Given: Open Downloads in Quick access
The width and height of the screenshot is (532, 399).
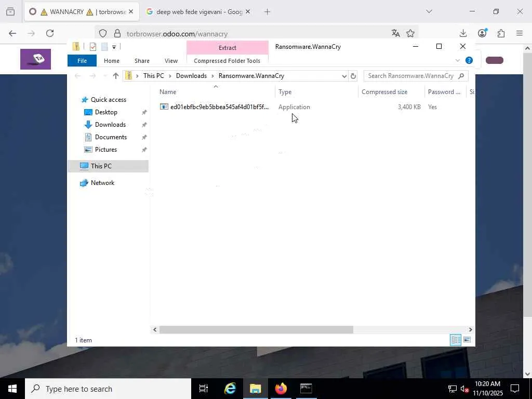Looking at the screenshot, I should coord(110,125).
